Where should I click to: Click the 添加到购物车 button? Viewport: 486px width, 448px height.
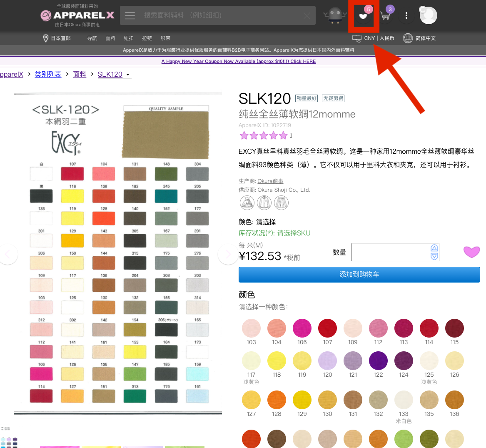pos(359,275)
